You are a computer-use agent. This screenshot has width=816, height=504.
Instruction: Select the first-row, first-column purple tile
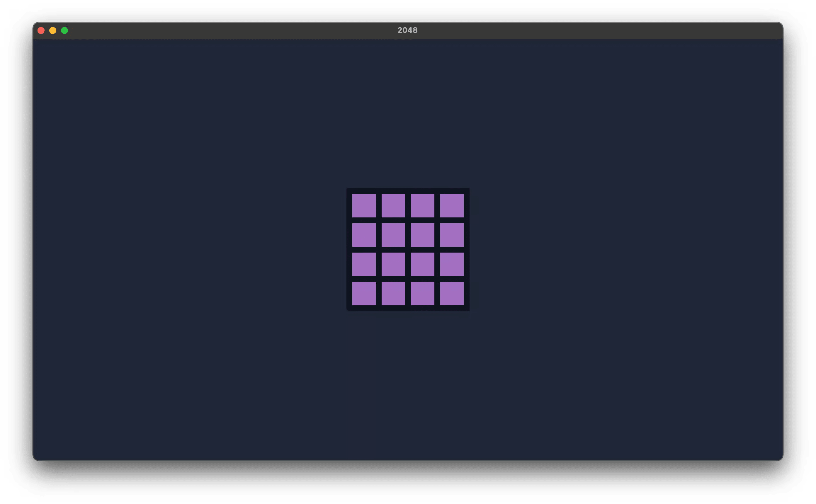[x=364, y=206]
